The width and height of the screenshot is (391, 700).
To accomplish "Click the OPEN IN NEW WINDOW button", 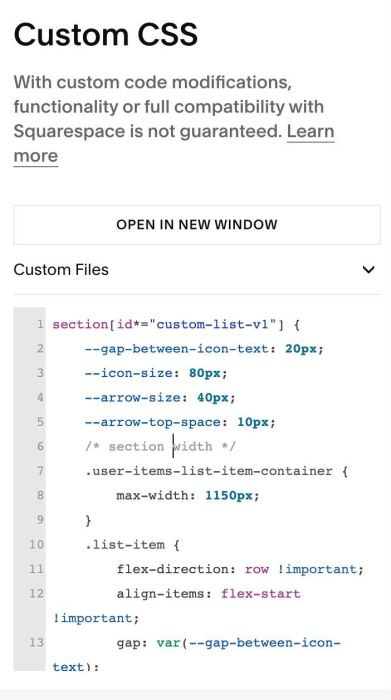I will coord(197,225).
